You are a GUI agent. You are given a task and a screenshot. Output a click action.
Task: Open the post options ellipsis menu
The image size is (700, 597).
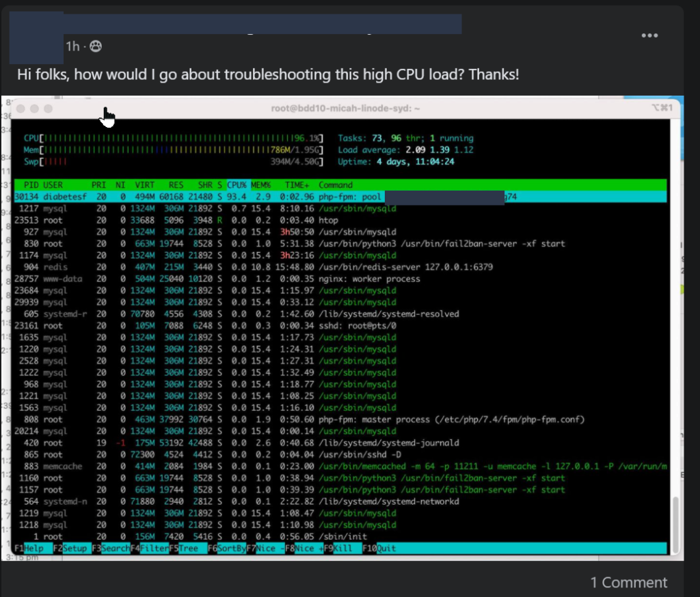point(649,36)
